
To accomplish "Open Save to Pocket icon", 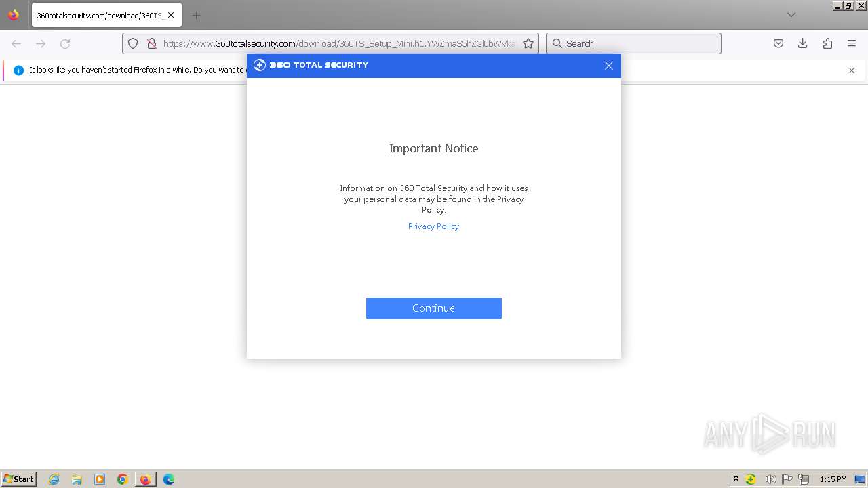I will pos(778,43).
